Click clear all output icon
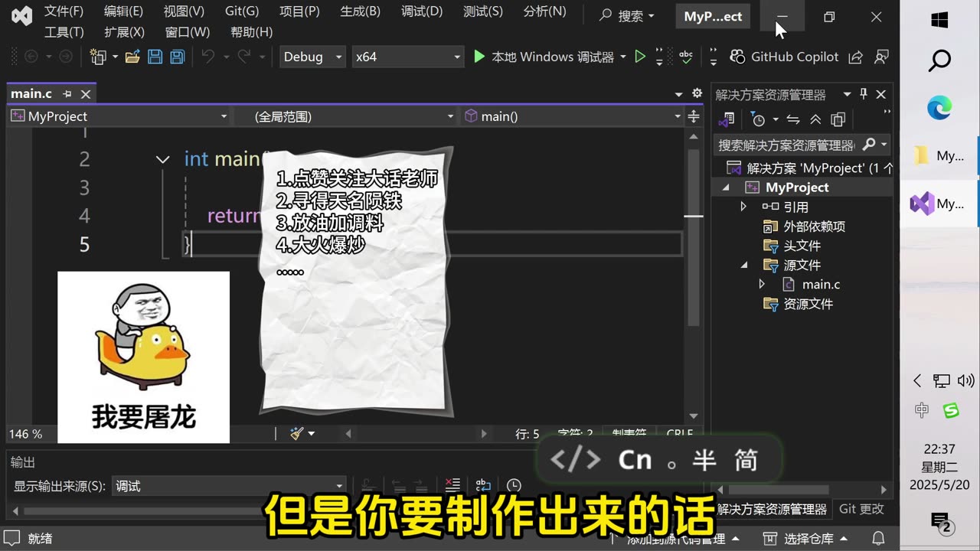This screenshot has width=980, height=551. [x=452, y=485]
